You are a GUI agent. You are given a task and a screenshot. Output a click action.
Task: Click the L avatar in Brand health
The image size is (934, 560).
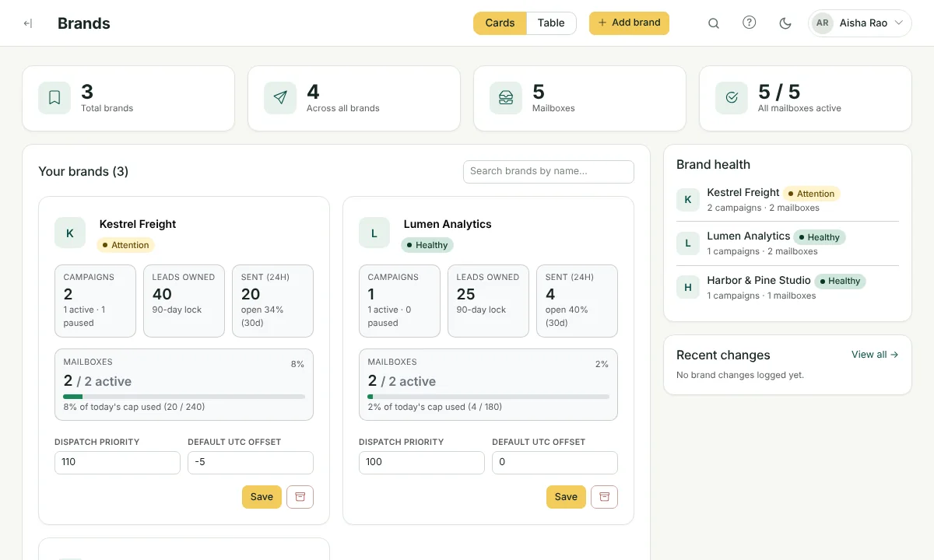687,243
